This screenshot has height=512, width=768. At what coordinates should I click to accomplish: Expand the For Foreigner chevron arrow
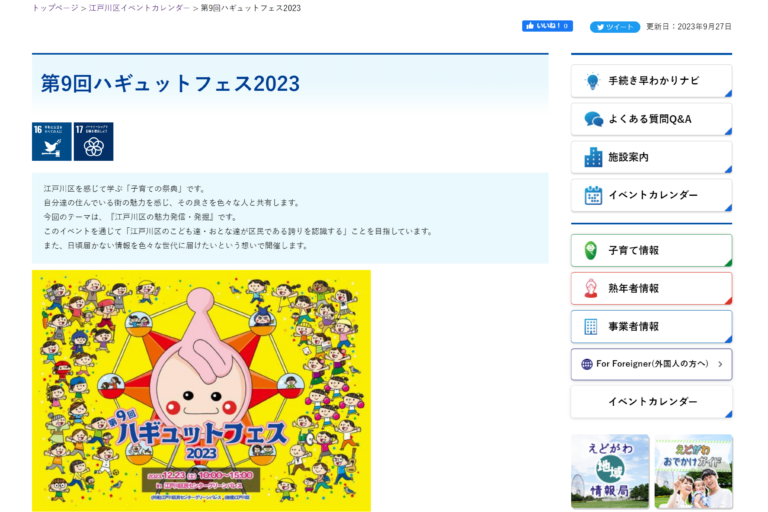720,364
